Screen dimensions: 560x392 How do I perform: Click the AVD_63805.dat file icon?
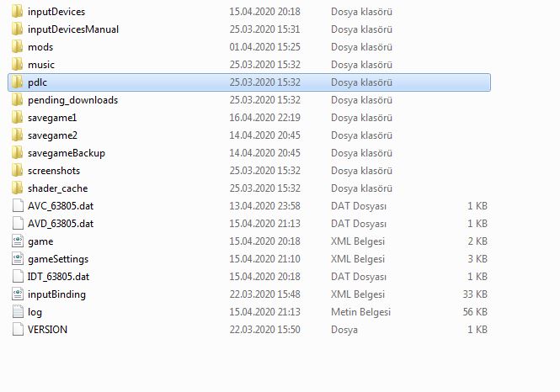(x=18, y=223)
